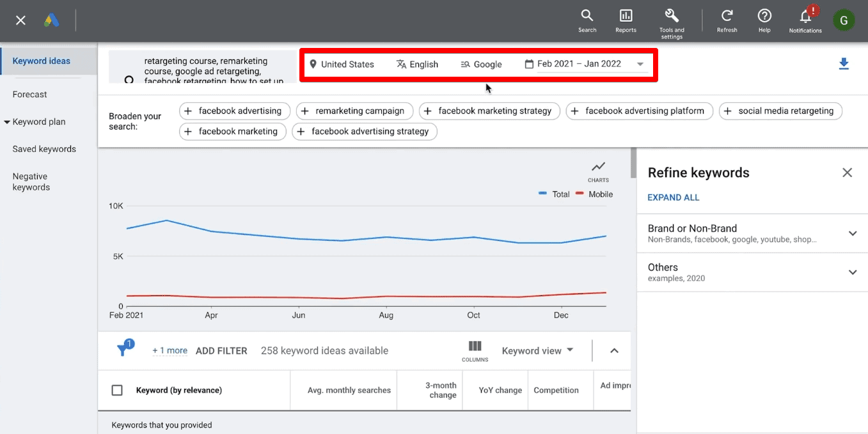Toggle the Total series in the chart legend
868x434 pixels.
[x=554, y=194]
